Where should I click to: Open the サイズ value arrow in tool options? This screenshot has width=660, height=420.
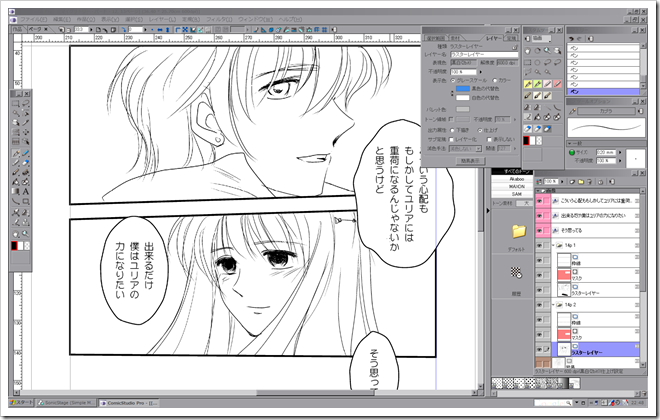point(620,152)
